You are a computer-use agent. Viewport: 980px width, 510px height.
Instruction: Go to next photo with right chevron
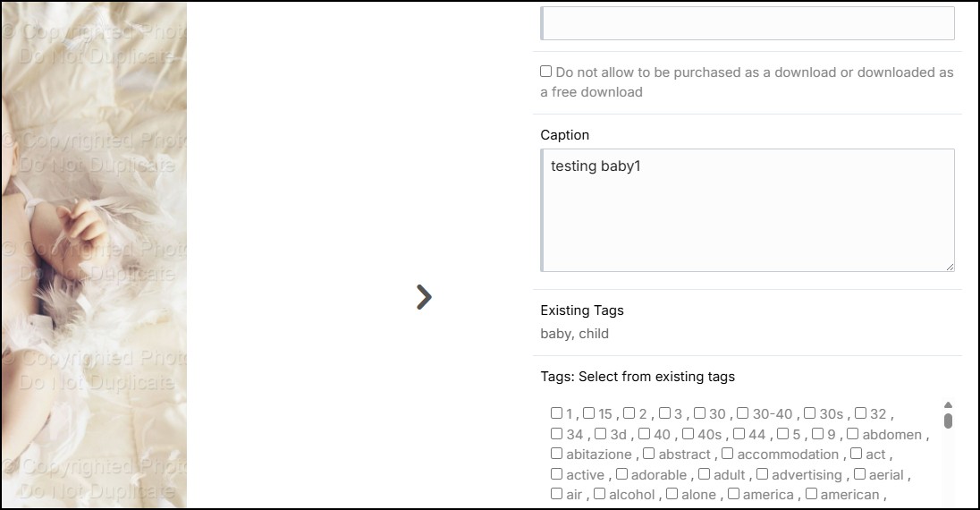(x=424, y=297)
